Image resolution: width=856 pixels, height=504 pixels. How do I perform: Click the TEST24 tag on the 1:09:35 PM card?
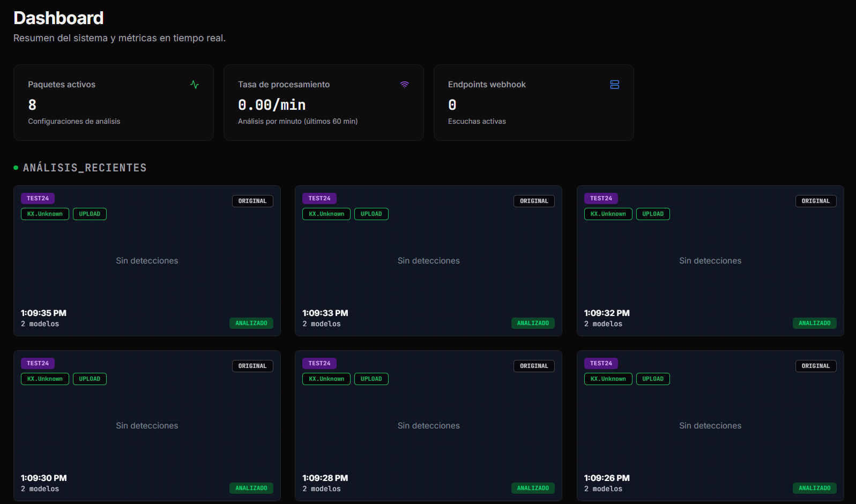38,198
